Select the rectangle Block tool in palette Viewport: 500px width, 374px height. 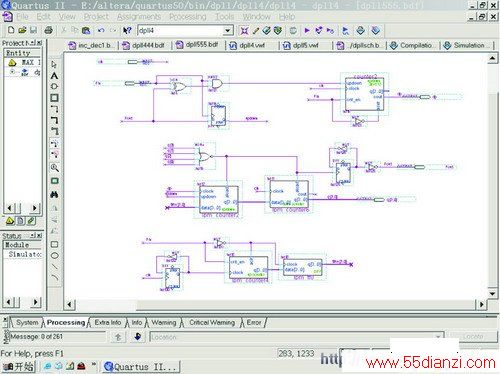(54, 98)
